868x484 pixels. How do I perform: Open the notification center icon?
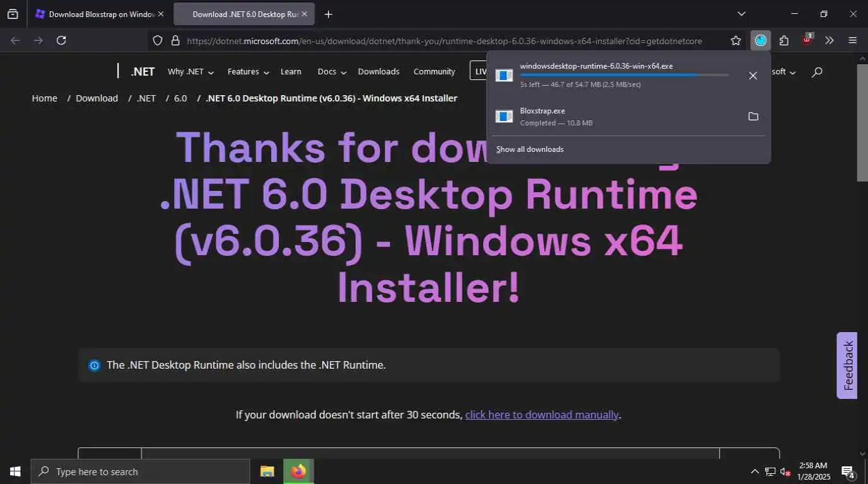point(848,471)
